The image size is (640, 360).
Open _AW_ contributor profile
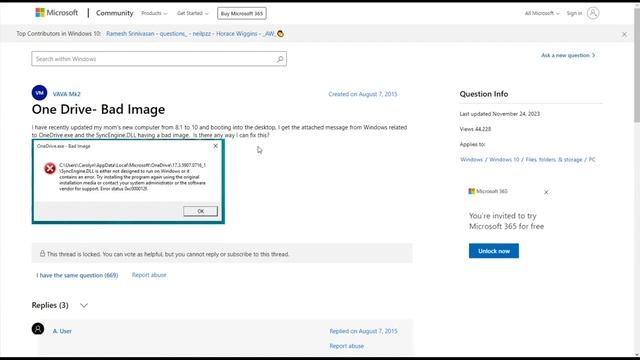pos(269,33)
